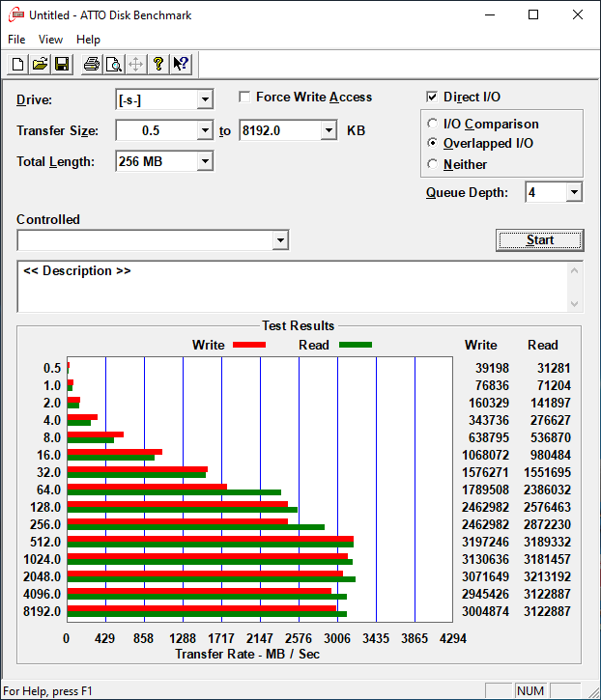The image size is (601, 700).
Task: Click the New file toolbar icon
Action: [17, 65]
